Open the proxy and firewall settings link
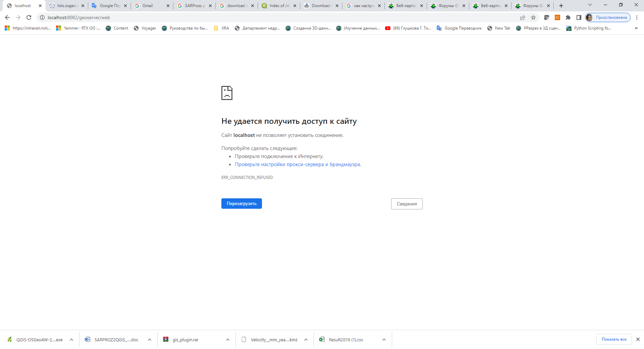The height and width of the screenshot is (349, 644). click(x=298, y=164)
